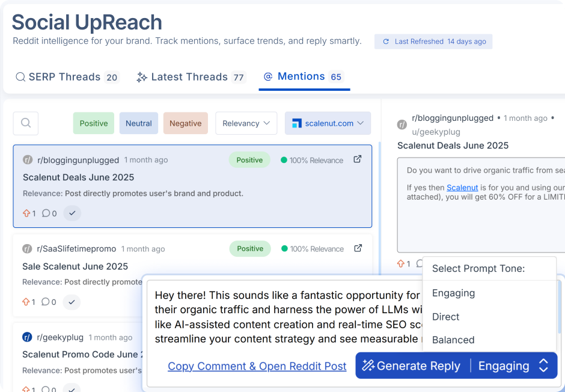Click 'Scalenut Deals June 2025' detail heading
The image size is (565, 392).
453,145
